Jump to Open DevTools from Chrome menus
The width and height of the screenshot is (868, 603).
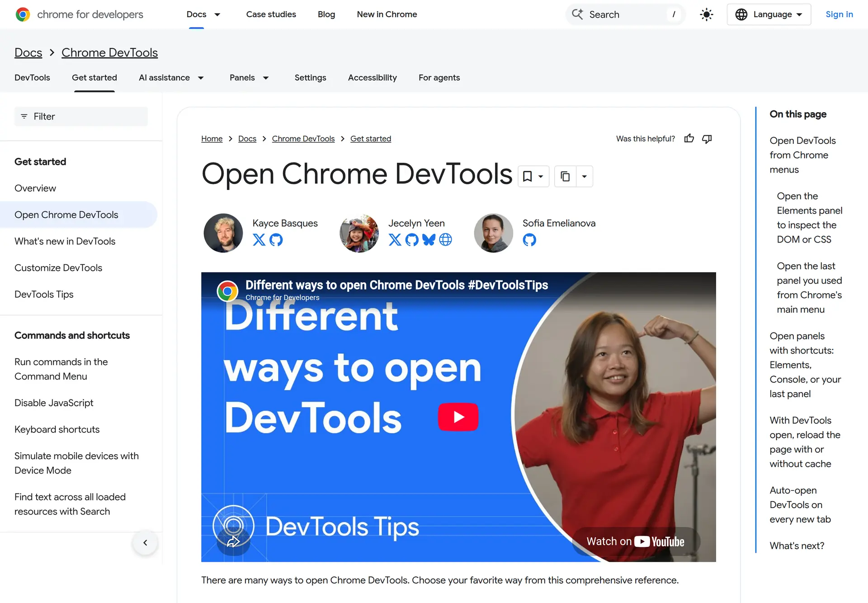(802, 155)
